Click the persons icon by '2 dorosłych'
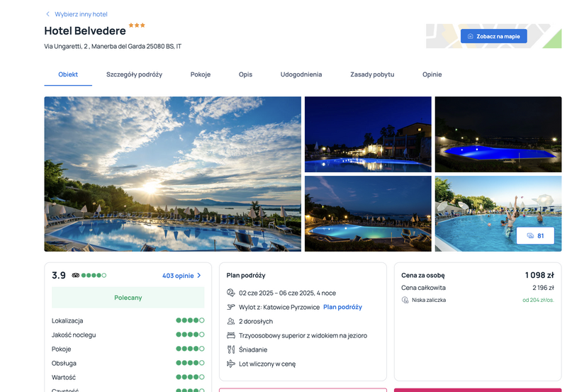Image resolution: width=567 pixels, height=392 pixels. tap(231, 321)
